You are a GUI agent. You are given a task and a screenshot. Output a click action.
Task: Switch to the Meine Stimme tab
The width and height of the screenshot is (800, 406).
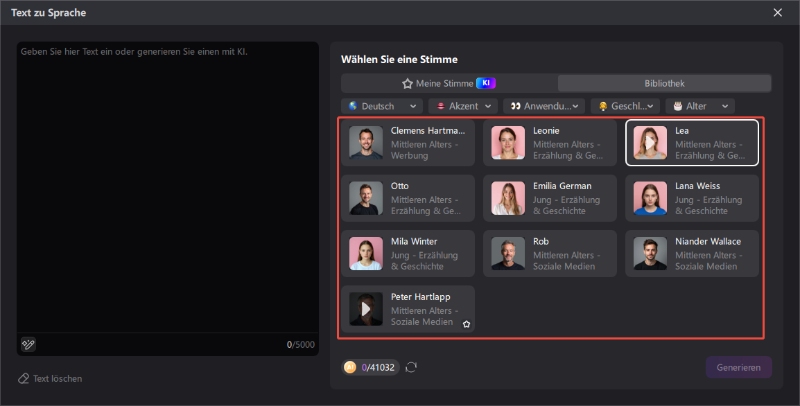(x=449, y=84)
